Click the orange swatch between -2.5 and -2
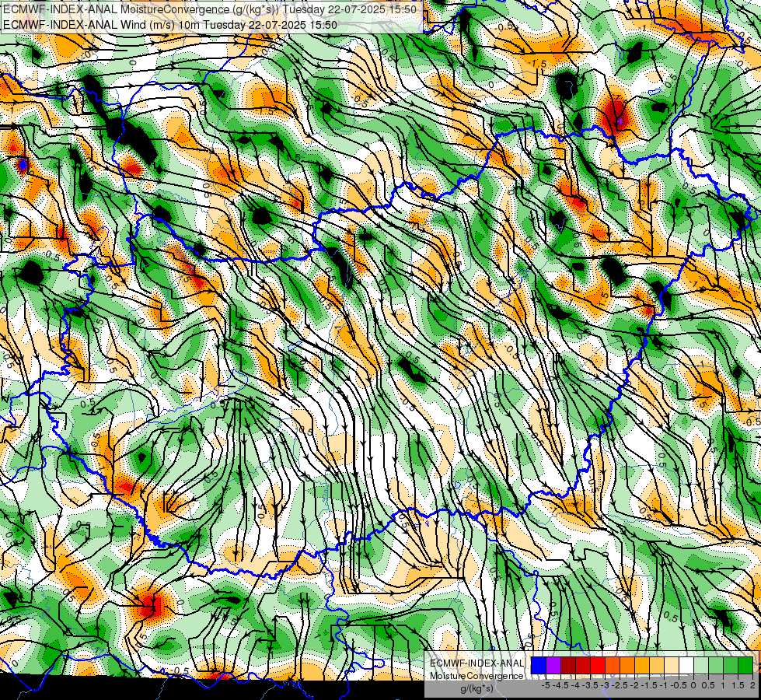Viewport: 761px width, 700px height. [627, 666]
